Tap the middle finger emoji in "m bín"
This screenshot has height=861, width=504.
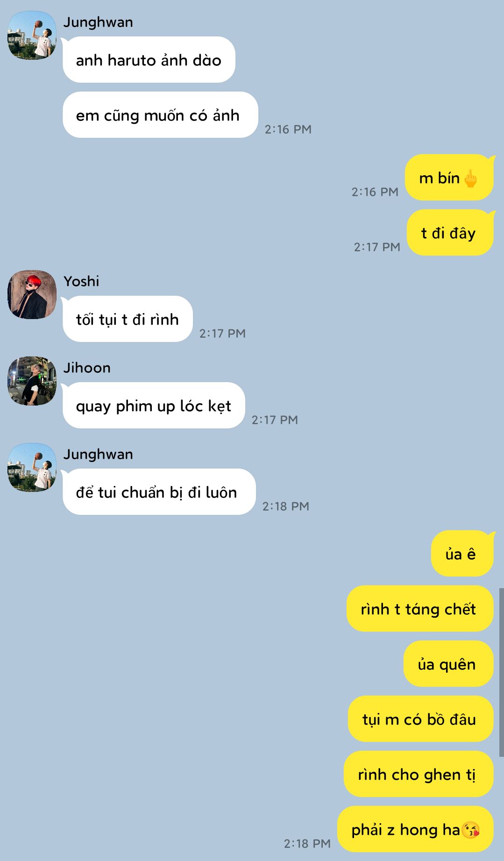point(470,178)
